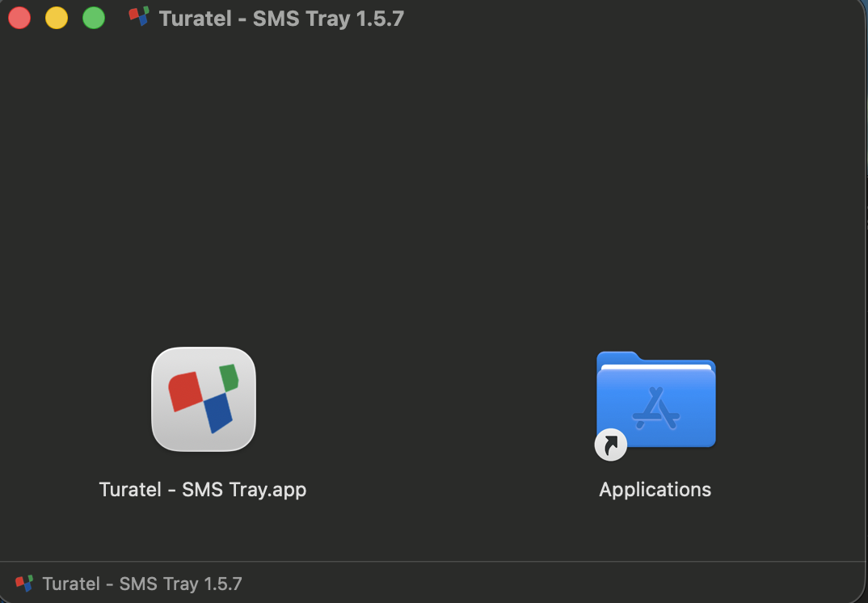Click the window title "Turatel - SMS Tray 1.5.7"
Screen dimensions: 868x603
[x=281, y=19]
